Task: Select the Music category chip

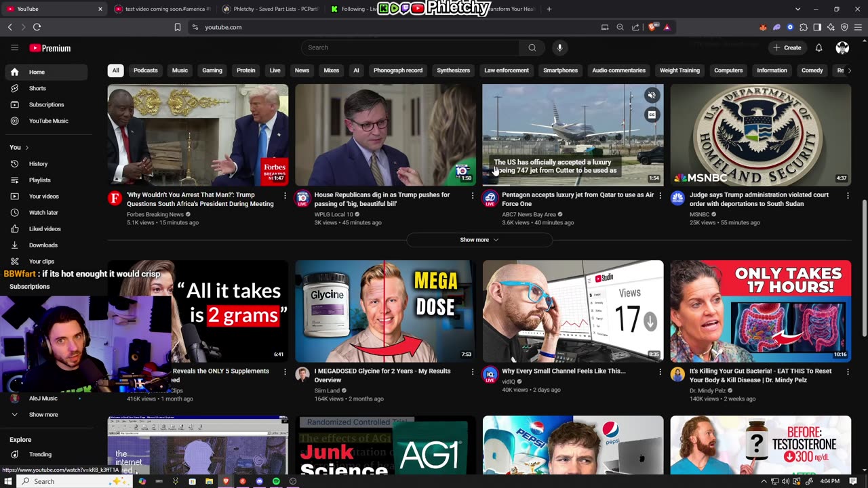Action: coord(180,70)
